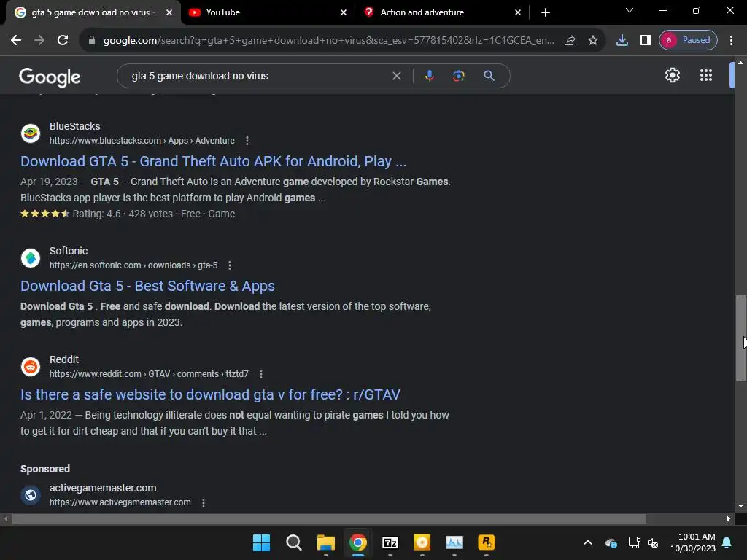The height and width of the screenshot is (560, 747).
Task: Open BlueStacks GTA 5 APK result
Action: (214, 161)
